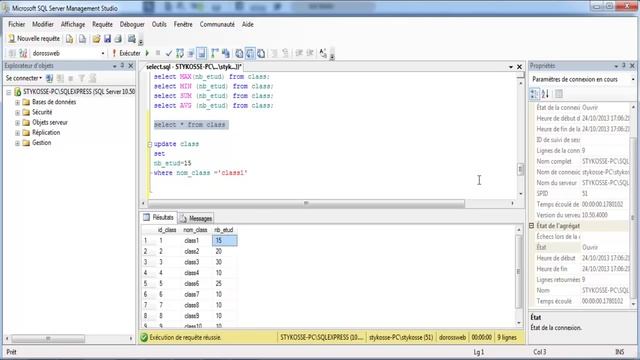Switch to the select.sql document tab

pyautogui.click(x=193, y=67)
